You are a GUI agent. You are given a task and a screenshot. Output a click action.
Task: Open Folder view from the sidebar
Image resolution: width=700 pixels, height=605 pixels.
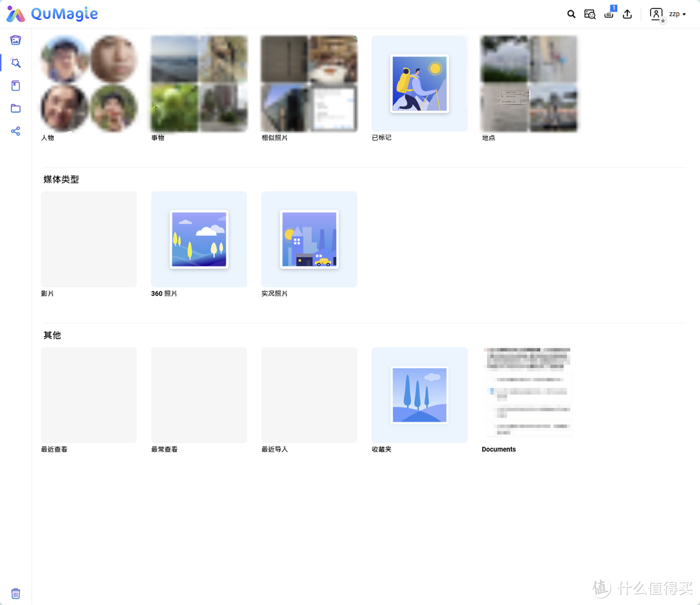point(16,108)
